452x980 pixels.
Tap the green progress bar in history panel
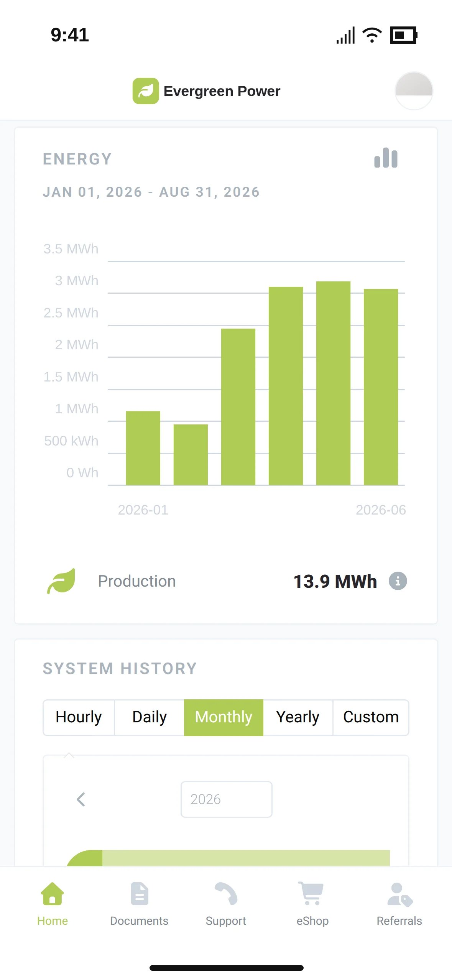click(228, 858)
